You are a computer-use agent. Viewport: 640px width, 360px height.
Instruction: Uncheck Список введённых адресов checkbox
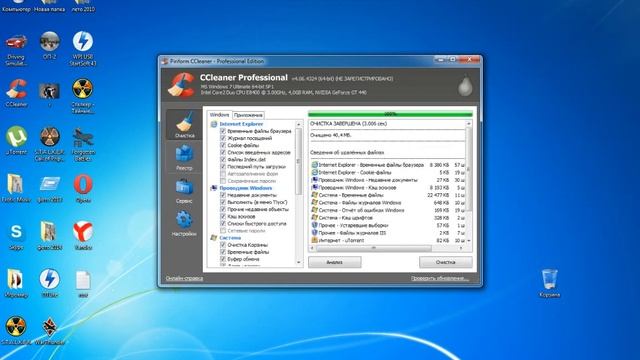[x=223, y=152]
